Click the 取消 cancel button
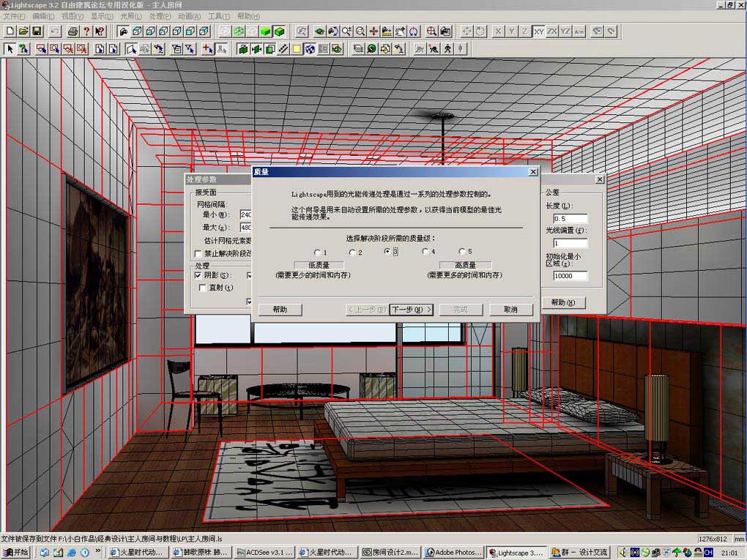 click(x=510, y=310)
